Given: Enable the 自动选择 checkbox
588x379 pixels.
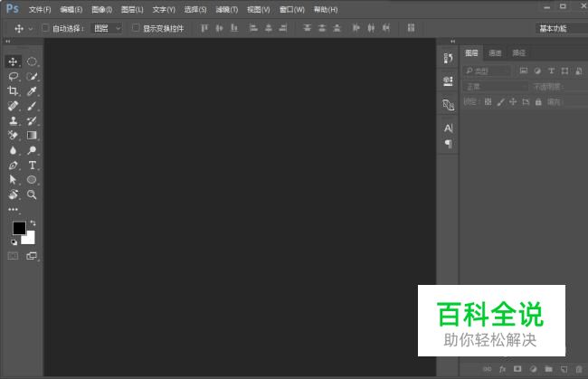Looking at the screenshot, I should click(x=45, y=28).
